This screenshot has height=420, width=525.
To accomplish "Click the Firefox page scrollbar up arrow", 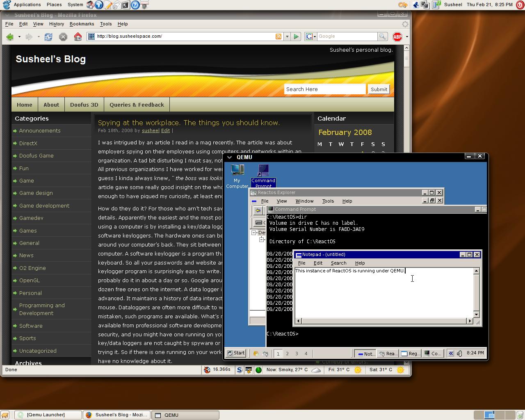I will pyautogui.click(x=406, y=48).
